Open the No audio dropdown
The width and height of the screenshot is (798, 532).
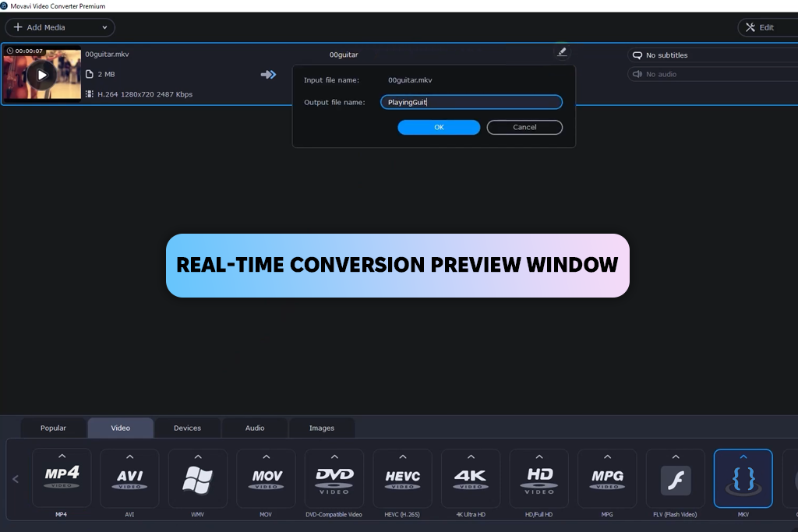point(712,74)
